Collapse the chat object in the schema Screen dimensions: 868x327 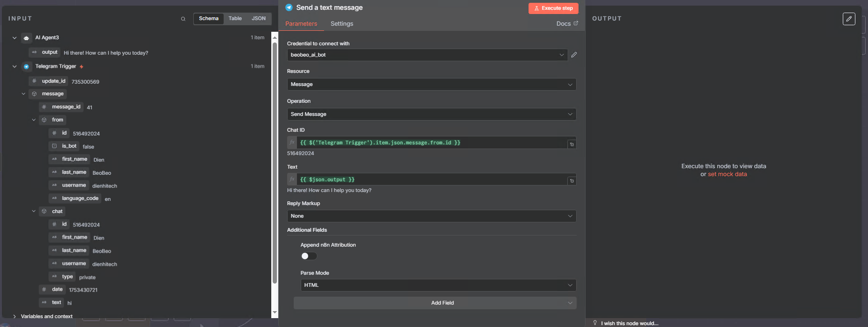tap(34, 211)
